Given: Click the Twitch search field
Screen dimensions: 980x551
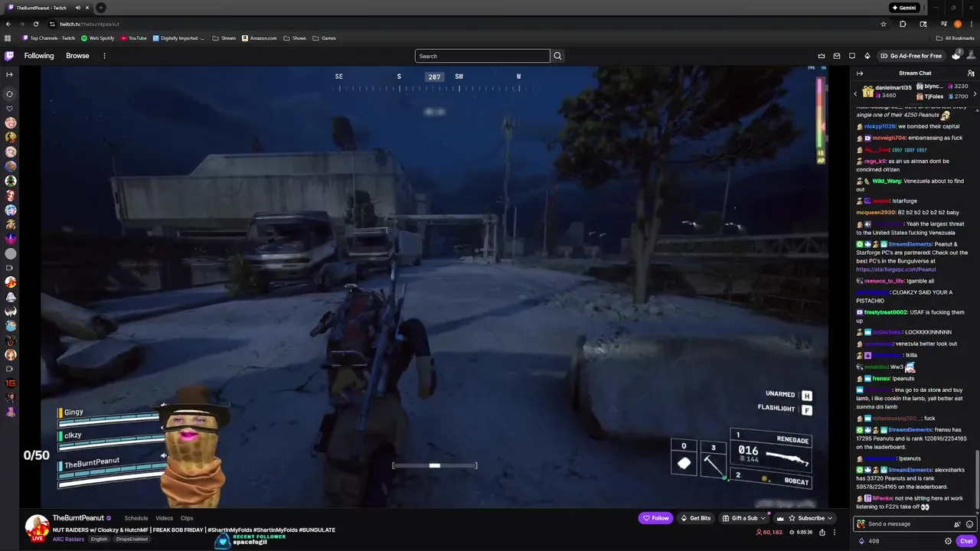Looking at the screenshot, I should point(482,56).
